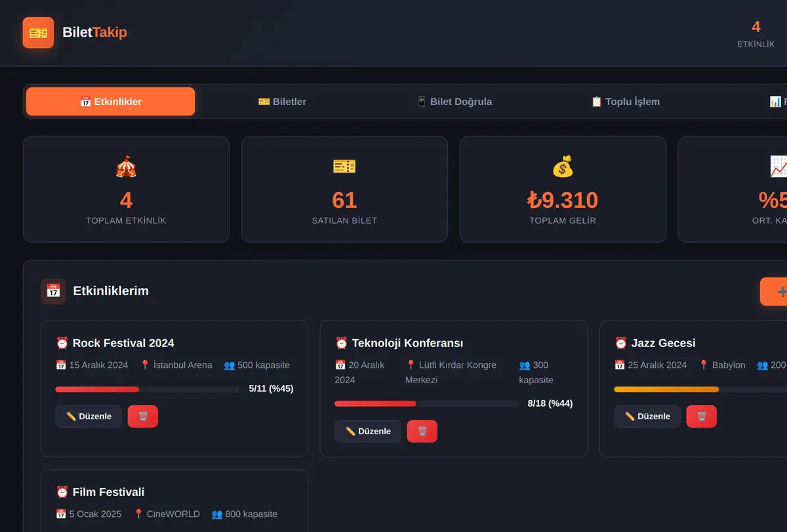The image size is (787, 532).
Task: Delete the Rock Festival 2024 event
Action: tap(143, 417)
